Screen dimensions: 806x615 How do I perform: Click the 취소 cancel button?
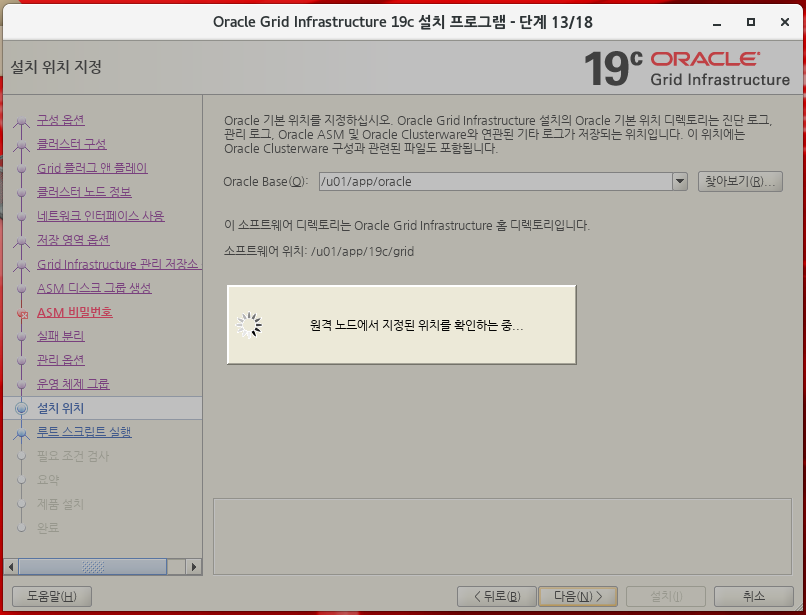(x=754, y=596)
